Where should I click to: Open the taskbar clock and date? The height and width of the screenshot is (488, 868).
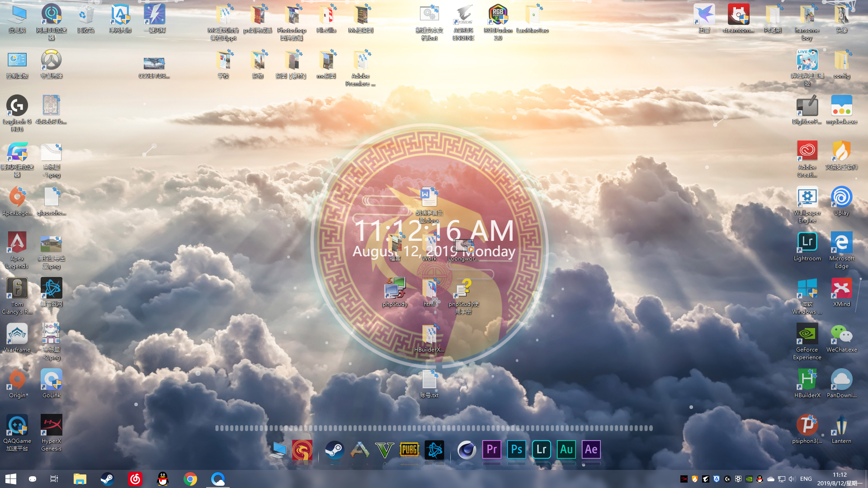(840, 479)
